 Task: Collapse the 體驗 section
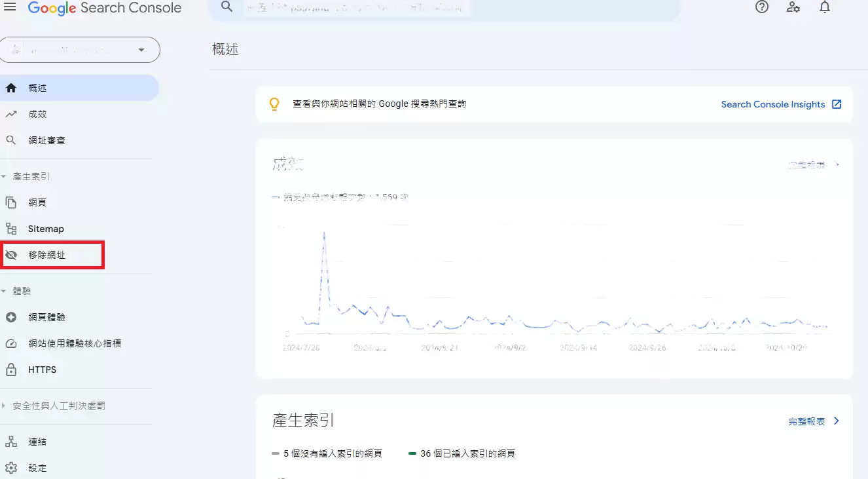pos(3,291)
